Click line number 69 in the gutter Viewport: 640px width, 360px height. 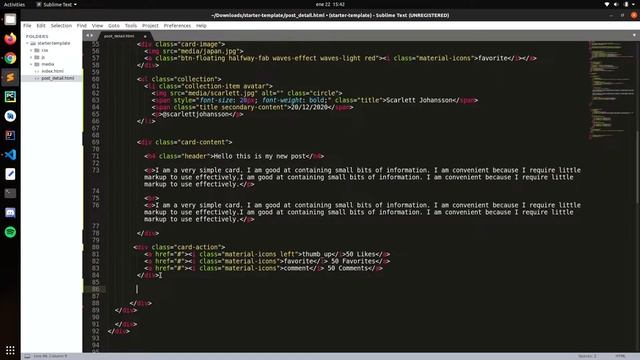pyautogui.click(x=96, y=142)
